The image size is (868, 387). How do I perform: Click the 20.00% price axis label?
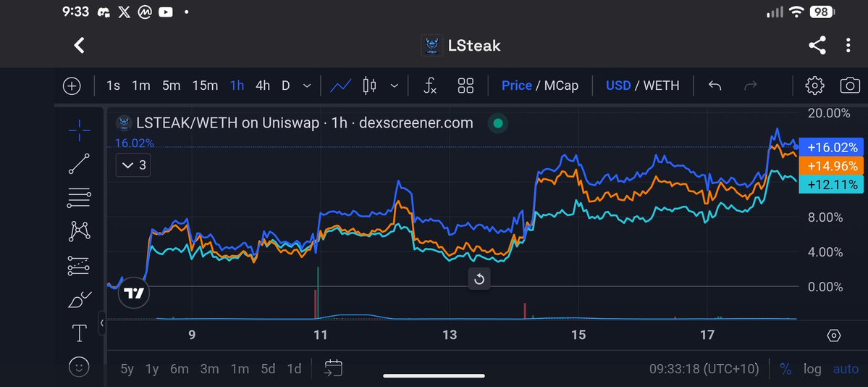[x=829, y=113]
